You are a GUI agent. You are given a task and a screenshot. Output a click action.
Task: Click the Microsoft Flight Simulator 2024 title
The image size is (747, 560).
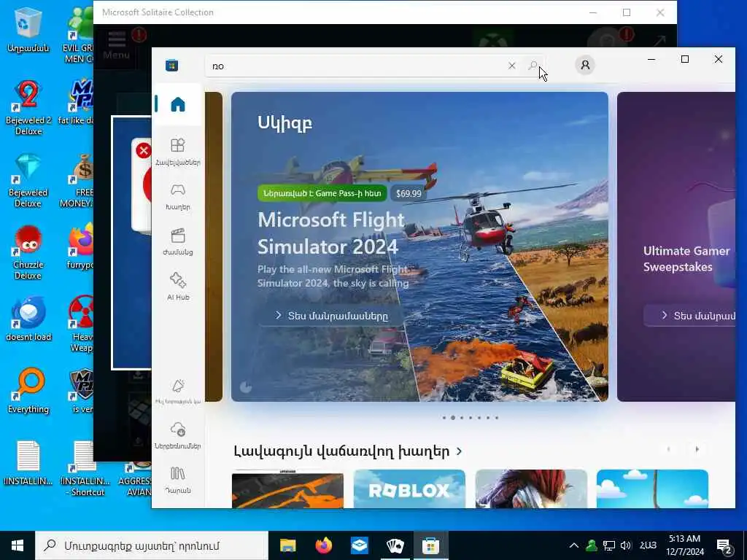coord(330,233)
